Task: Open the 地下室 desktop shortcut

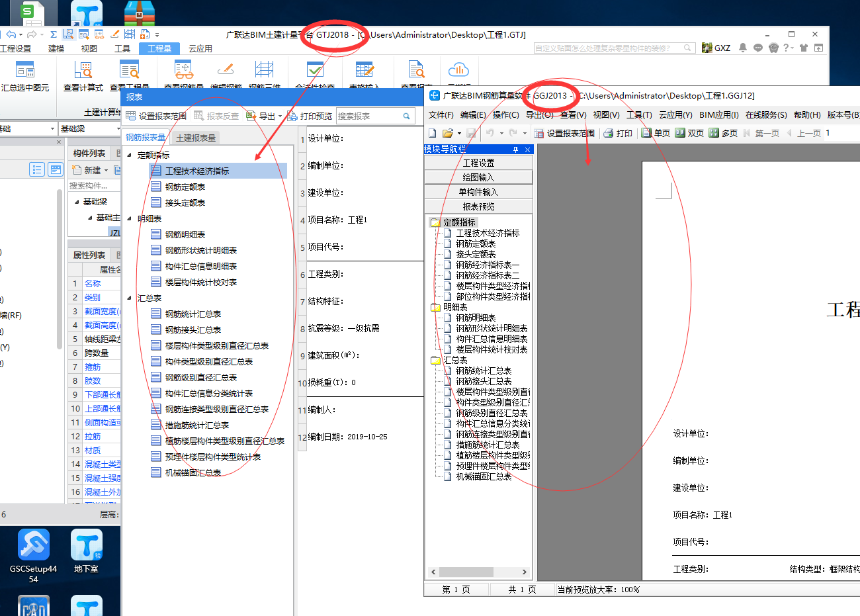Action: [x=86, y=551]
